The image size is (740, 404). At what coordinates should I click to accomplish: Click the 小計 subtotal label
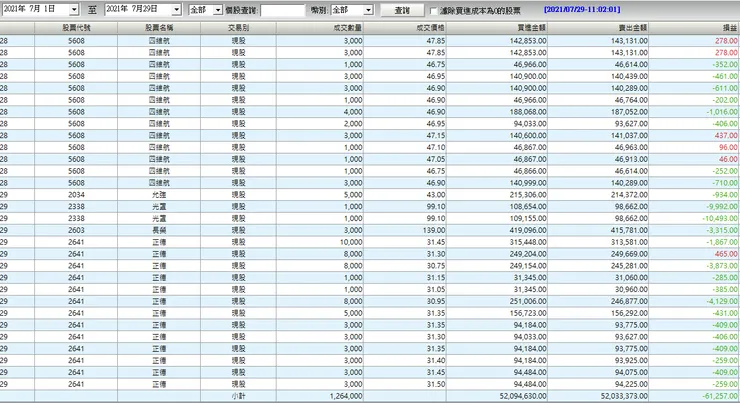click(238, 396)
